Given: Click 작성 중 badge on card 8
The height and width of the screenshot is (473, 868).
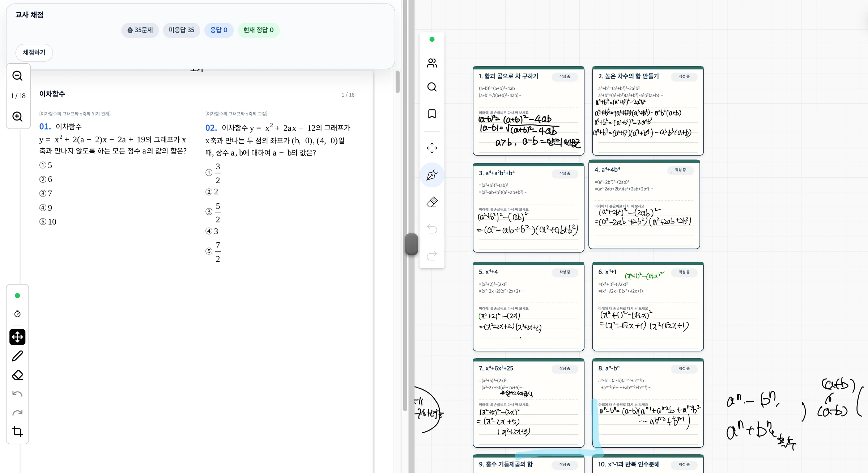Looking at the screenshot, I should coord(684,369).
